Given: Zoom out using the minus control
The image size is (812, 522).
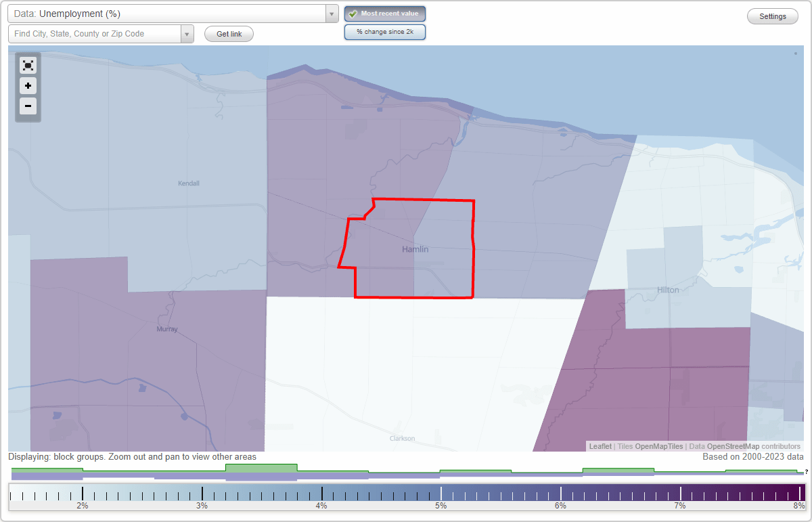Looking at the screenshot, I should (x=28, y=106).
